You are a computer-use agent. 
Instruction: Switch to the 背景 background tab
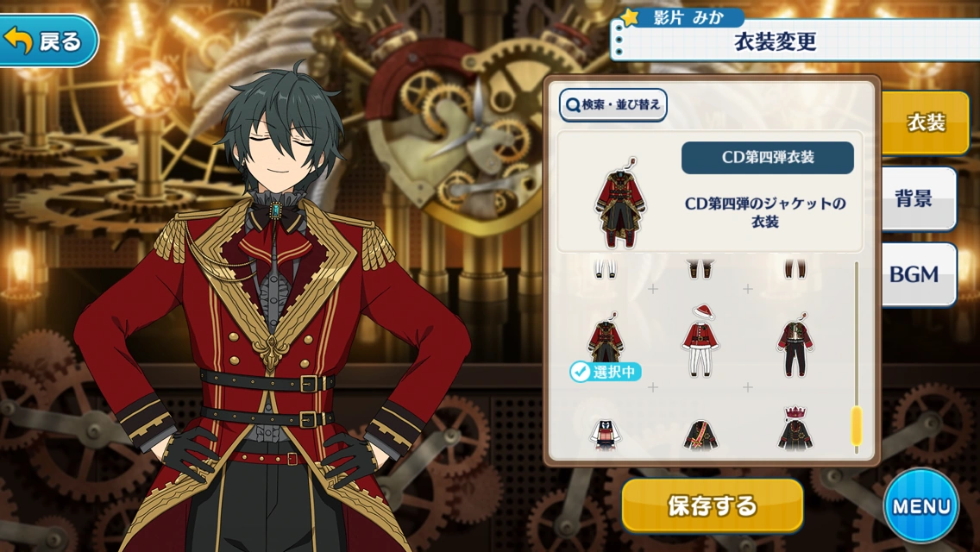click(x=918, y=198)
